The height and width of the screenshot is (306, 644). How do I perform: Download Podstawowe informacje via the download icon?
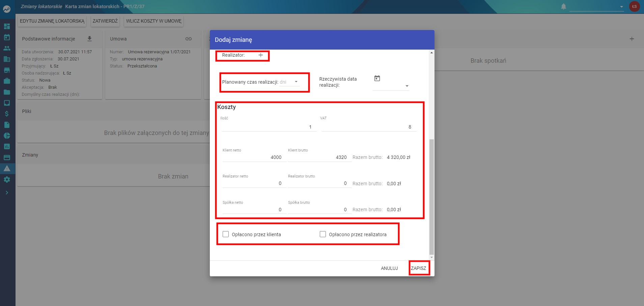(x=89, y=39)
